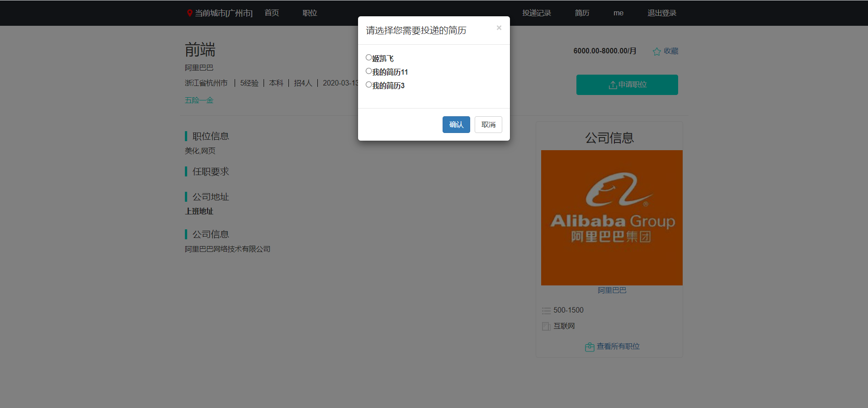The image size is (868, 408).
Task: Open the 首页 navigation item
Action: click(272, 13)
